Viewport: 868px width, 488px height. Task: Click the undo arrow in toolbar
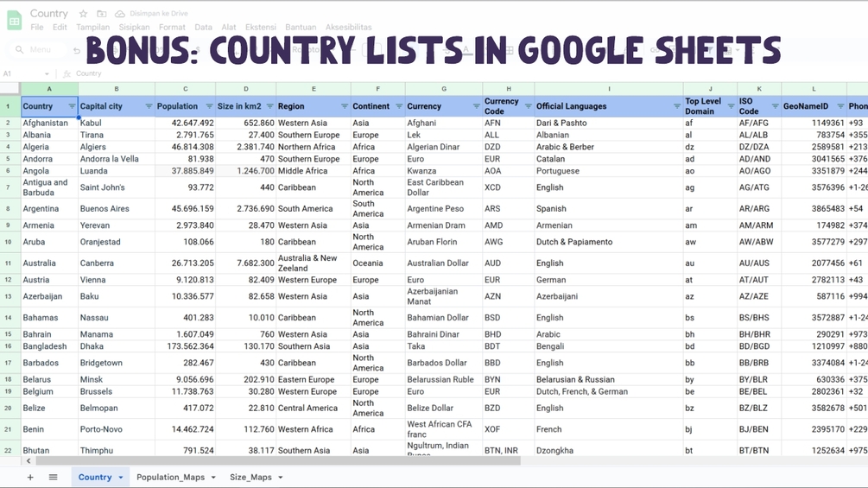(x=77, y=50)
